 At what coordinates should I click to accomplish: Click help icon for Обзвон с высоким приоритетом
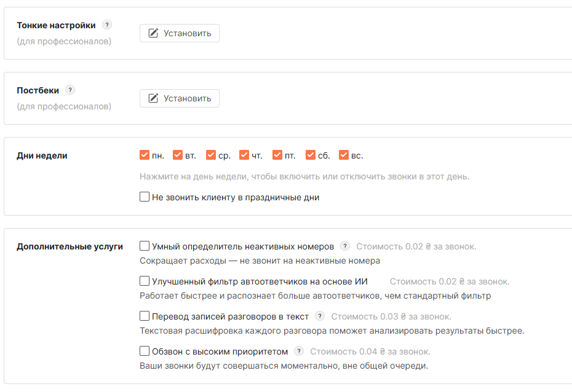tap(299, 351)
